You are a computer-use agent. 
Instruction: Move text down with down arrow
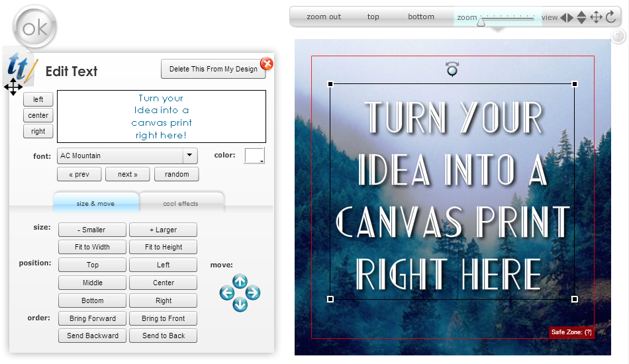coord(240,304)
